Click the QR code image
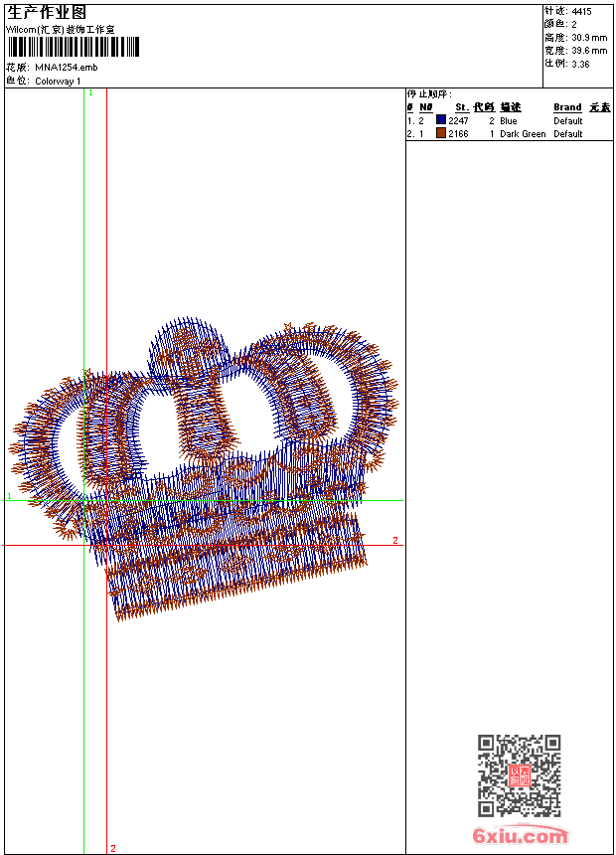 tap(519, 775)
